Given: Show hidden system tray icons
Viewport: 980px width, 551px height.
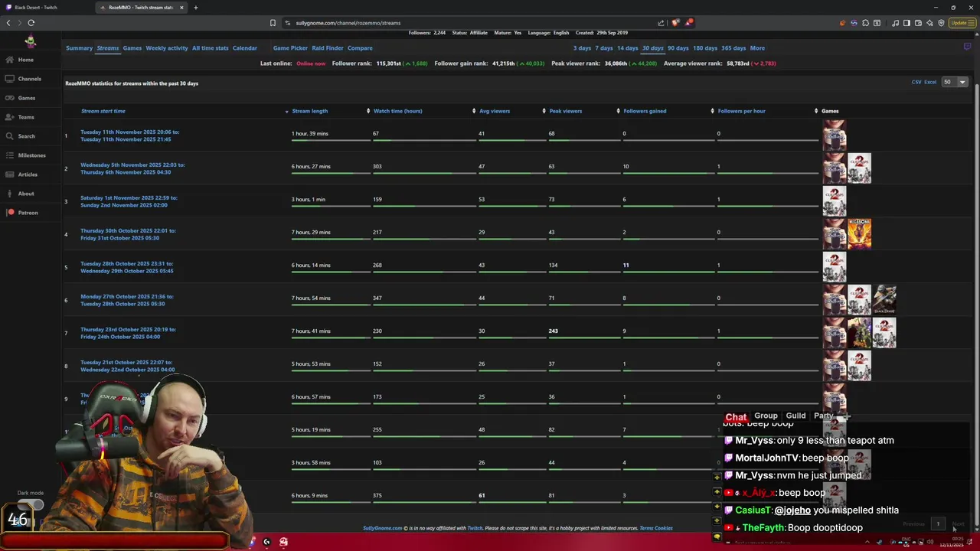Looking at the screenshot, I should [x=867, y=542].
